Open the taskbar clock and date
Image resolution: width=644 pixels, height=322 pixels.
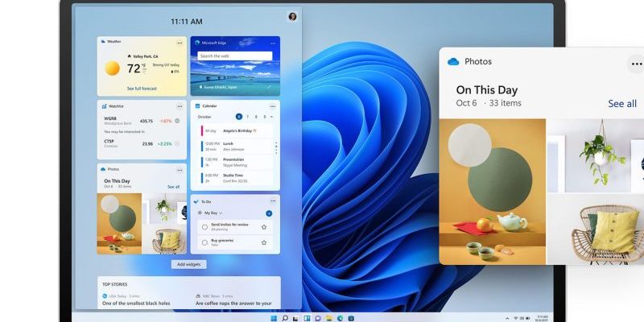543,318
